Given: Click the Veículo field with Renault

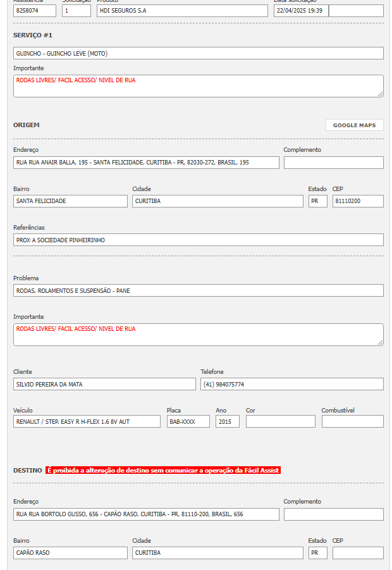Looking at the screenshot, I should [x=87, y=421].
